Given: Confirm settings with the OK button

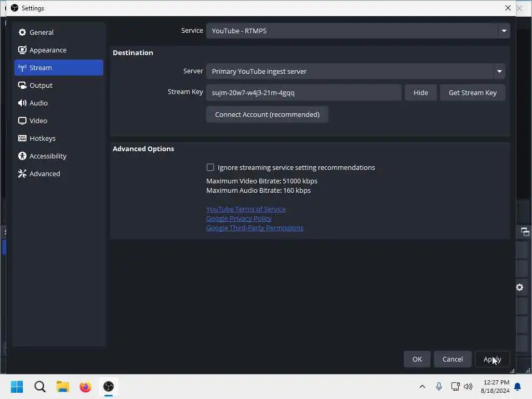Looking at the screenshot, I should [417, 359].
